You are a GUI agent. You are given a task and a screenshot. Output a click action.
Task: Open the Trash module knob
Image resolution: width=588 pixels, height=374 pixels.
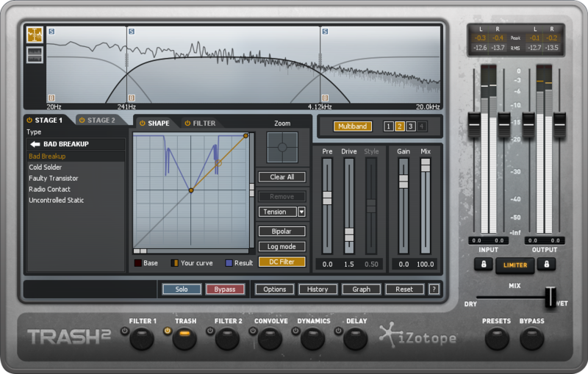click(x=184, y=339)
